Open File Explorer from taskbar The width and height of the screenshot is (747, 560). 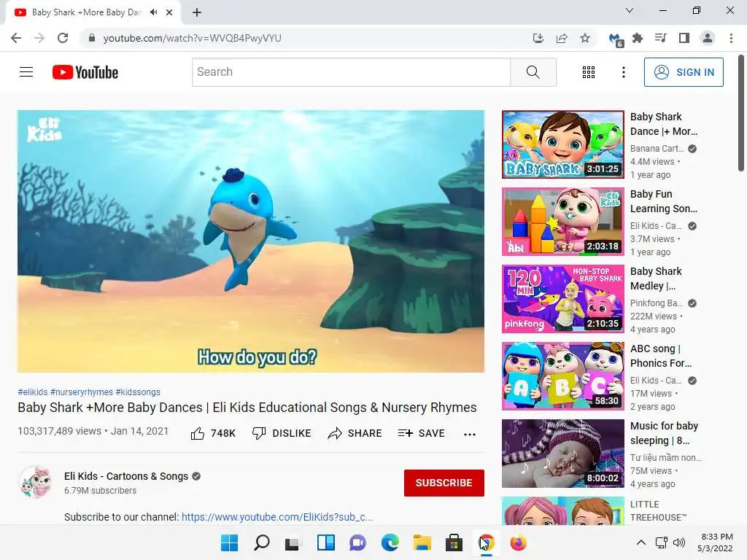[422, 542]
